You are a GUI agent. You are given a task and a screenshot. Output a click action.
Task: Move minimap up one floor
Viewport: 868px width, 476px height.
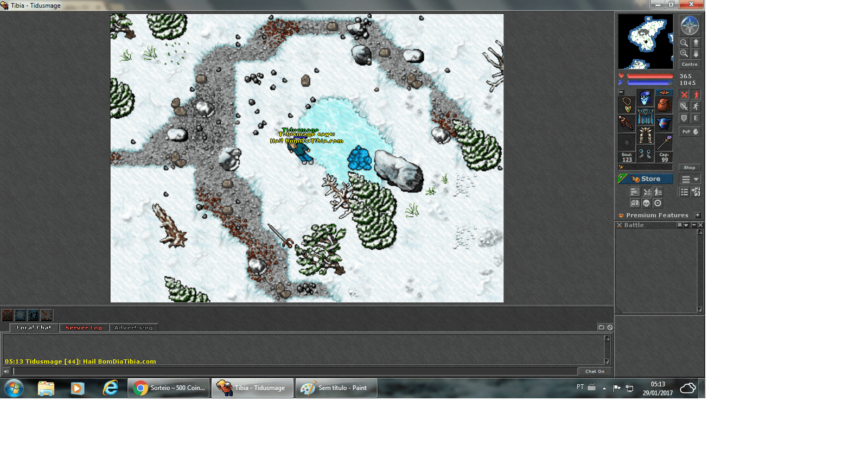[695, 42]
